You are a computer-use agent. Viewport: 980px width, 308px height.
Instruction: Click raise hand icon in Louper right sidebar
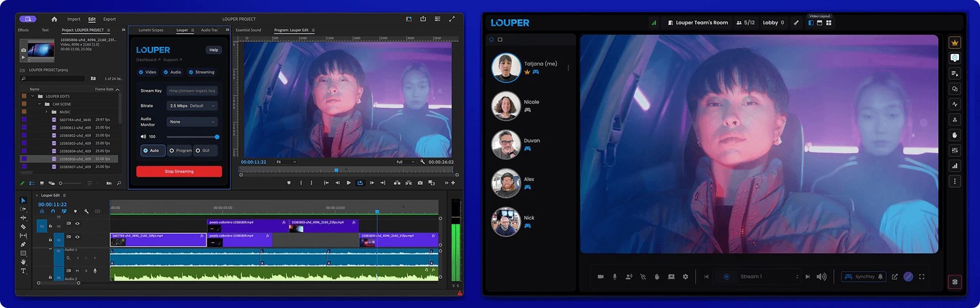[x=955, y=135]
